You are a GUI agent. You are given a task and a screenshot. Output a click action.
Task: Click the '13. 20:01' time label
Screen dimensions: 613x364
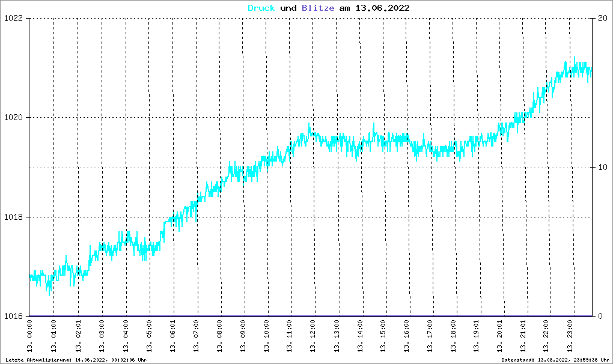click(499, 336)
